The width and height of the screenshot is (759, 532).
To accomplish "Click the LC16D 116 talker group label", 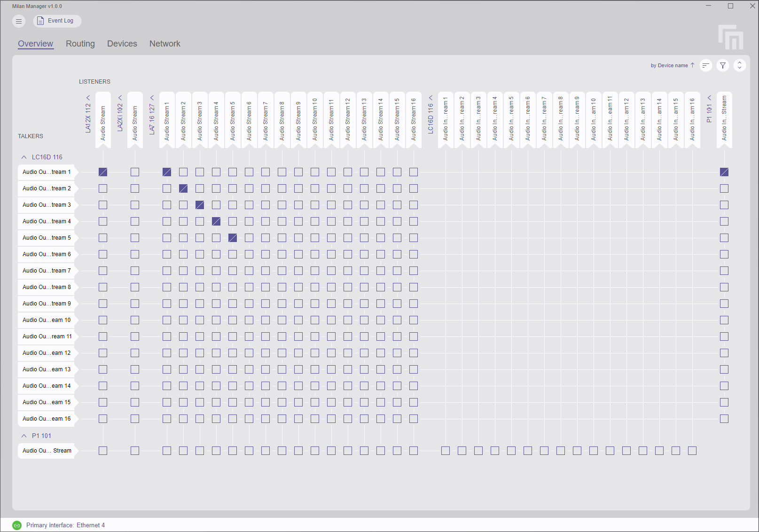I will 47,157.
